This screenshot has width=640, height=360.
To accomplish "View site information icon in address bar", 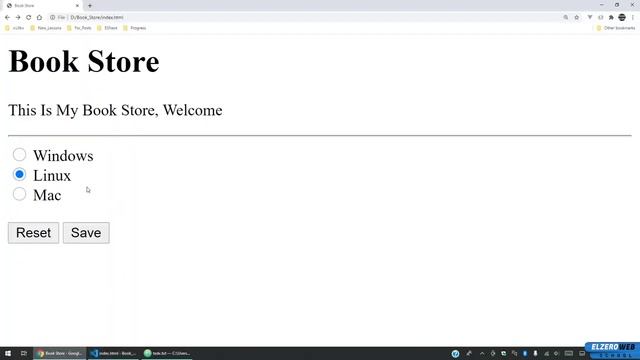I will coord(52,18).
